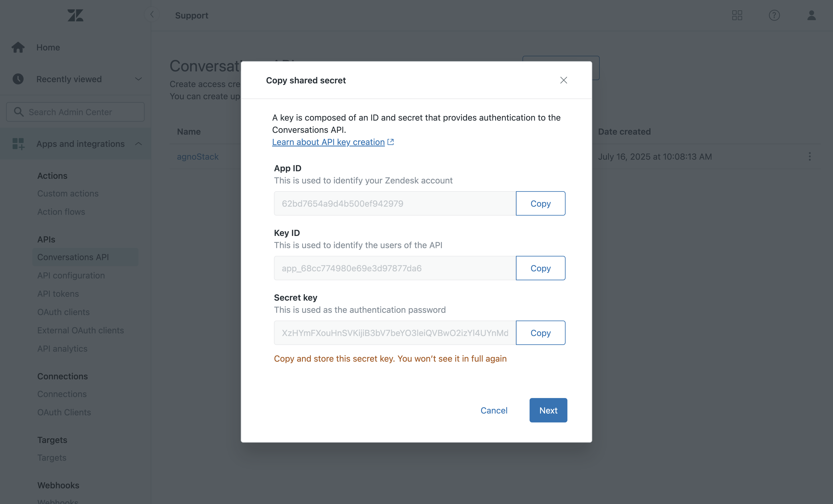The image size is (833, 504).
Task: Click the search magnifier in Admin Center search
Action: tap(19, 111)
